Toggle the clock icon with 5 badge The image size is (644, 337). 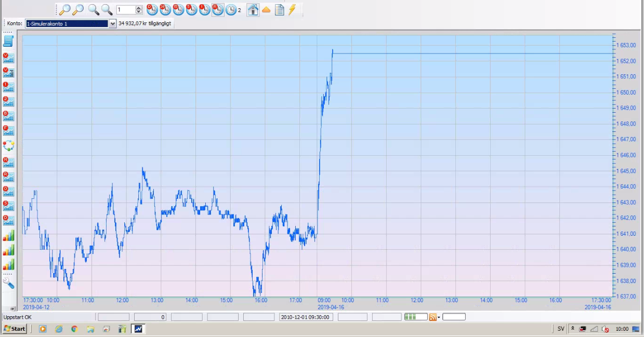coord(191,10)
